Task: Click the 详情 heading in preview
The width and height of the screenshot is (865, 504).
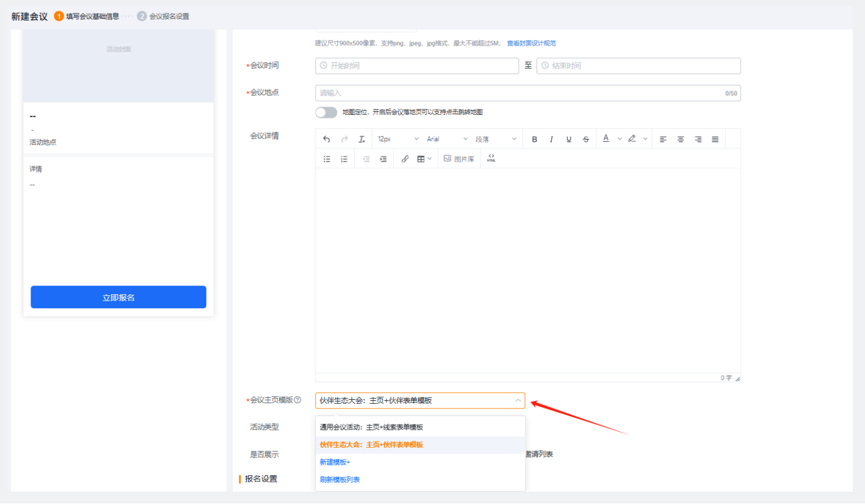Action: (x=36, y=169)
